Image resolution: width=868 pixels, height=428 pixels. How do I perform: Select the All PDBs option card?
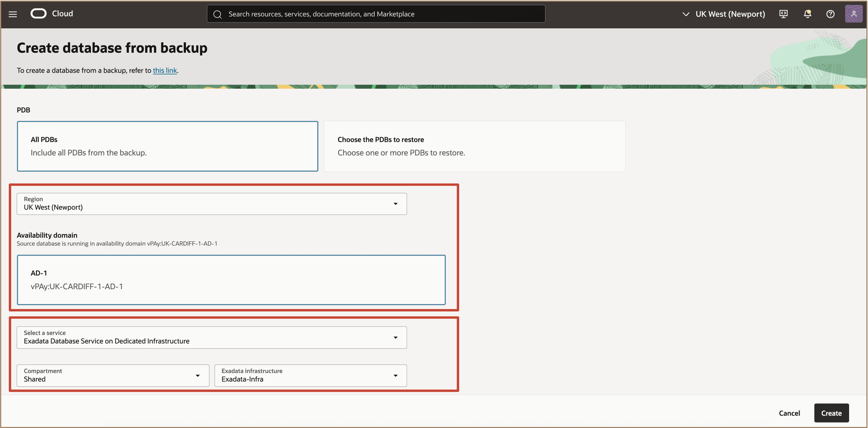pyautogui.click(x=168, y=146)
